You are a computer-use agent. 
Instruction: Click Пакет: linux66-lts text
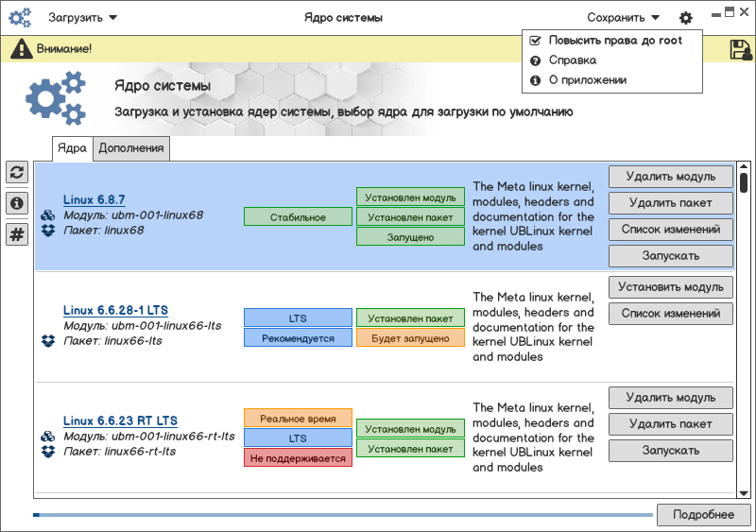[112, 341]
